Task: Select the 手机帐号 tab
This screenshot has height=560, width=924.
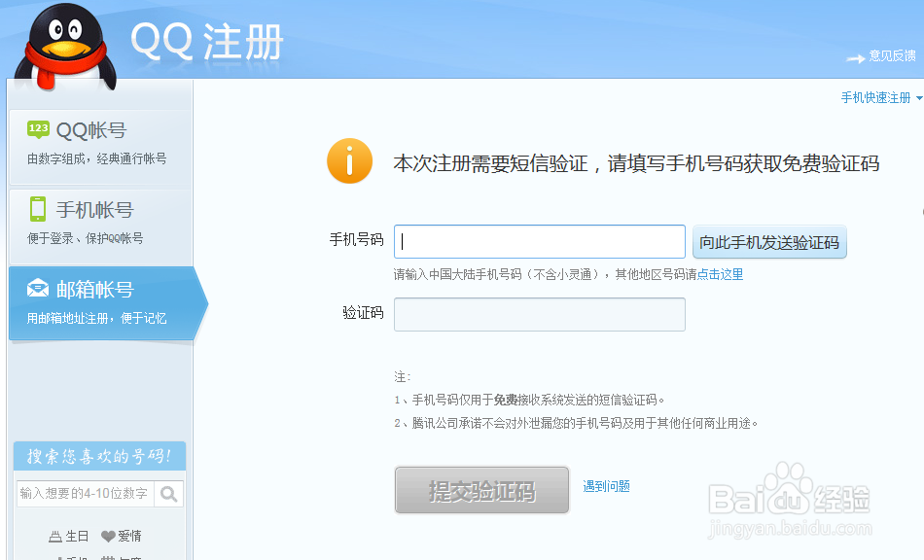Action: [x=101, y=227]
